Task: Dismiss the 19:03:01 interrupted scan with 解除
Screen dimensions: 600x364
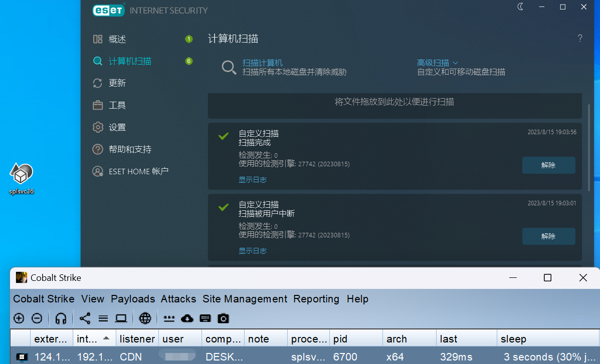Action: 549,236
